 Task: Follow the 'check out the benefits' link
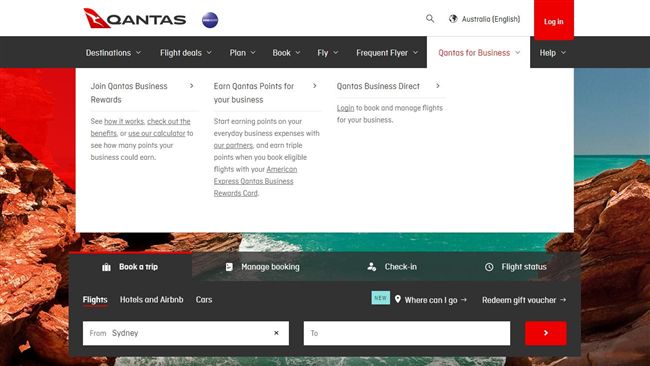141,127
